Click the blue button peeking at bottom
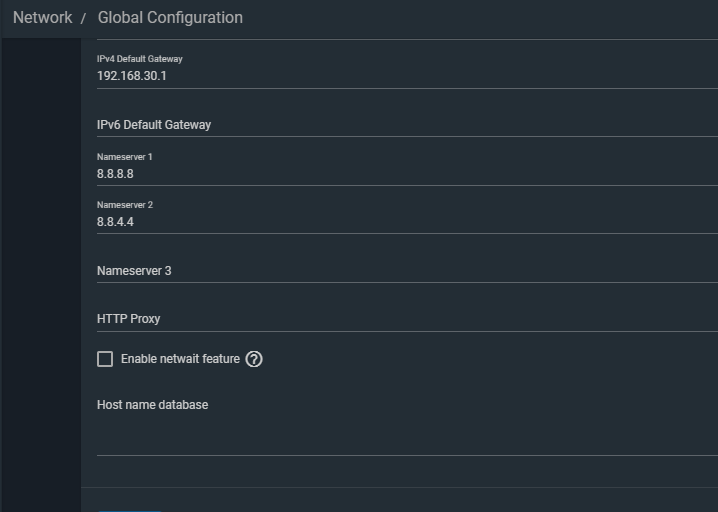The height and width of the screenshot is (512, 718). 130,511
